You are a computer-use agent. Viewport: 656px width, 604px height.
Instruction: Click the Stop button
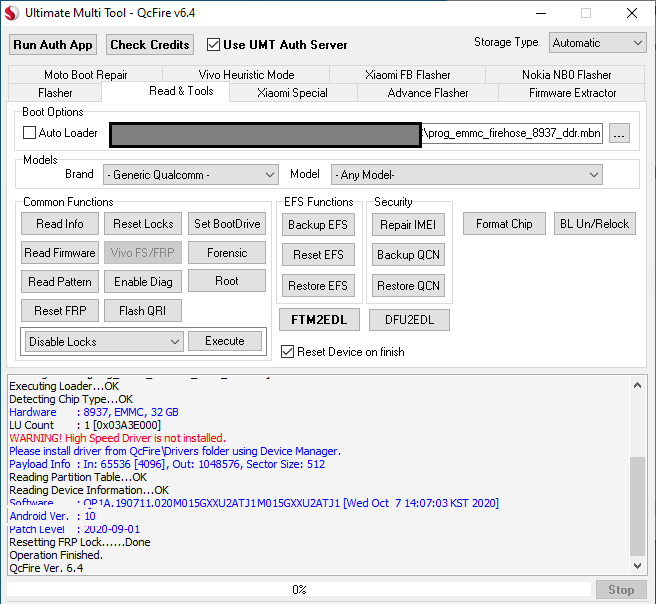(621, 589)
